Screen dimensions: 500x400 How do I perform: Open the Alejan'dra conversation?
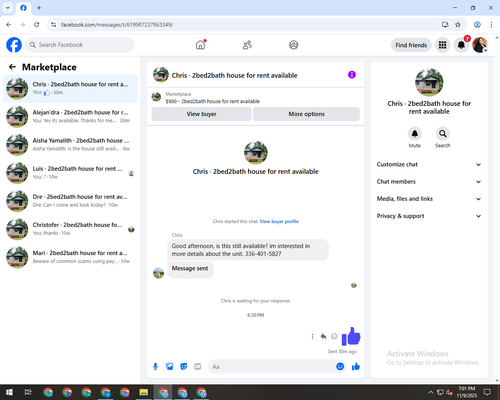tap(70, 117)
